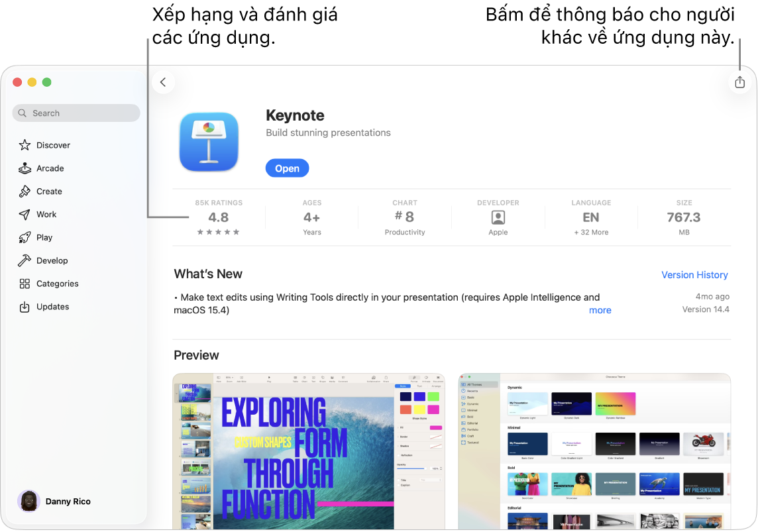
Task: View Version History
Action: [x=694, y=275]
